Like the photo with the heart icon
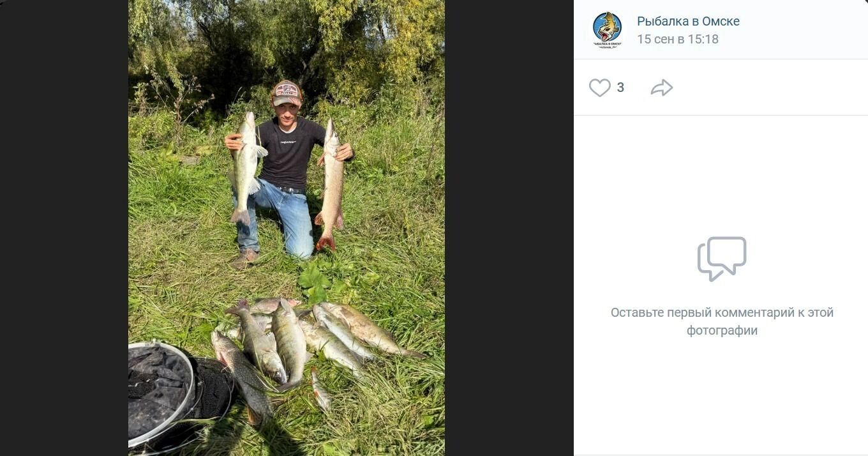 599,87
